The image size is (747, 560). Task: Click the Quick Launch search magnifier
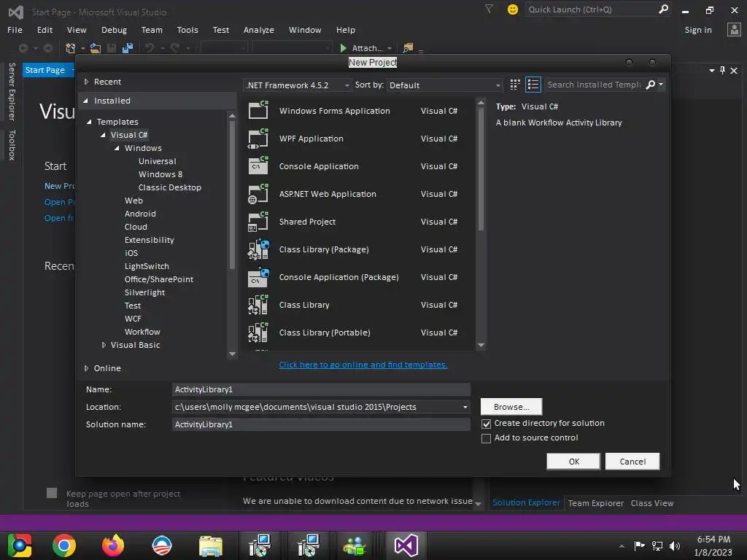click(x=663, y=9)
